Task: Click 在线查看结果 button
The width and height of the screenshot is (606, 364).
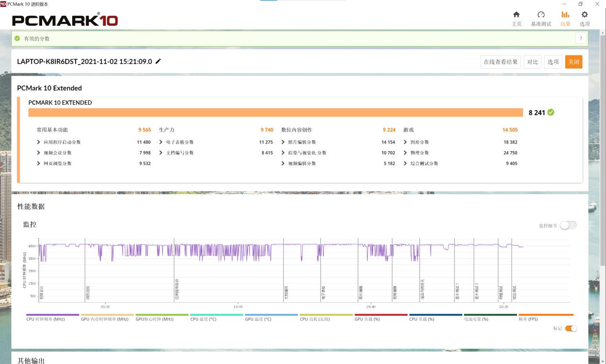Action: pos(500,62)
